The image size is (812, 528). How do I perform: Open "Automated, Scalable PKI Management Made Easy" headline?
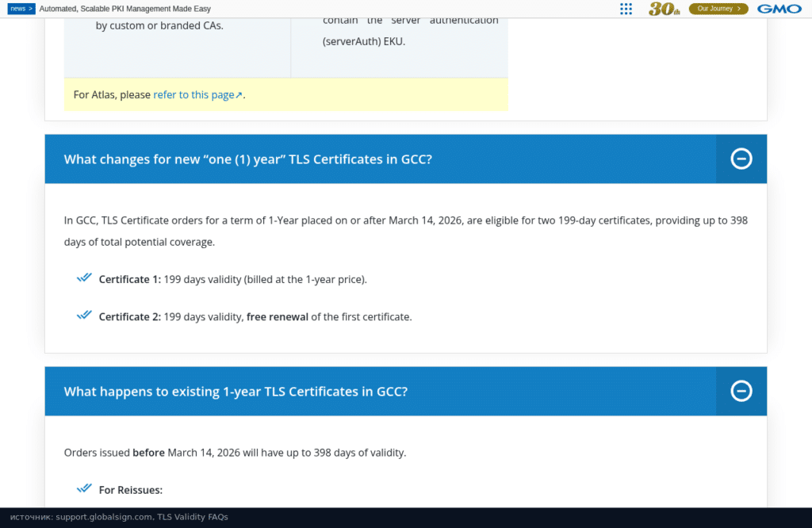[125, 9]
